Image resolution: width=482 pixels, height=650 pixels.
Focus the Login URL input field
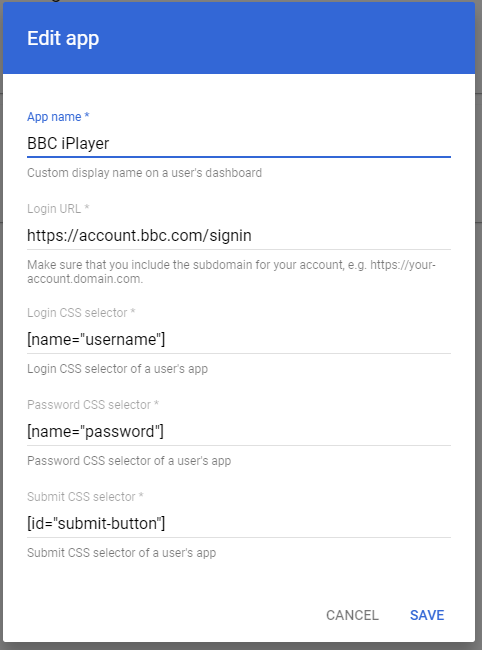(x=239, y=235)
